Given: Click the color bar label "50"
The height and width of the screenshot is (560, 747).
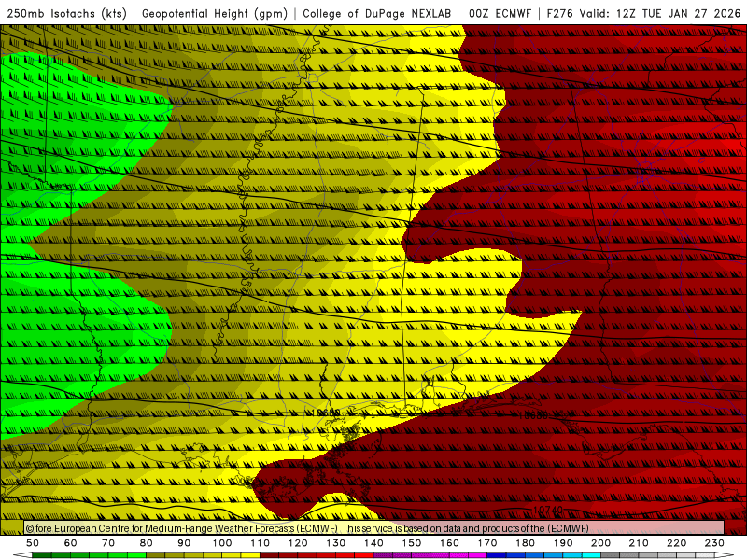Looking at the screenshot, I should [33, 543].
